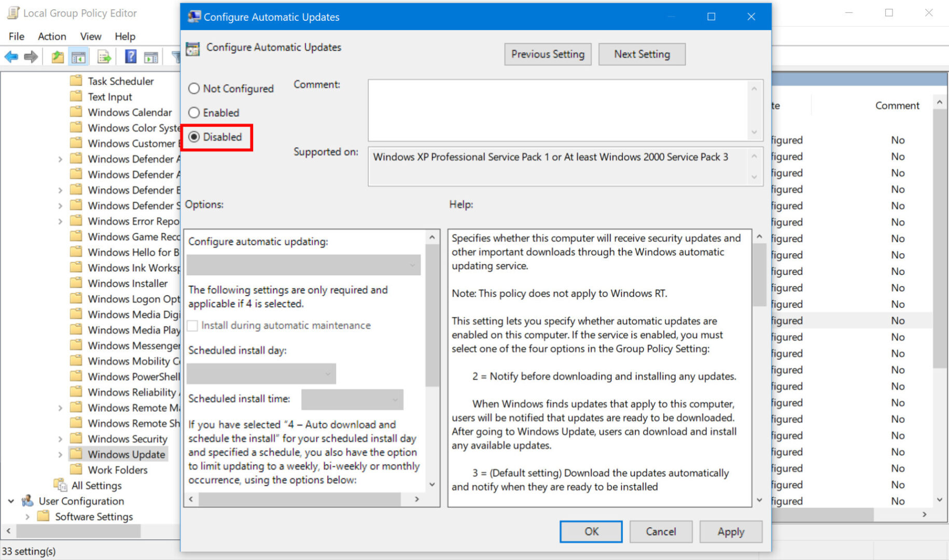Open the View menu
The image size is (949, 560).
click(91, 36)
